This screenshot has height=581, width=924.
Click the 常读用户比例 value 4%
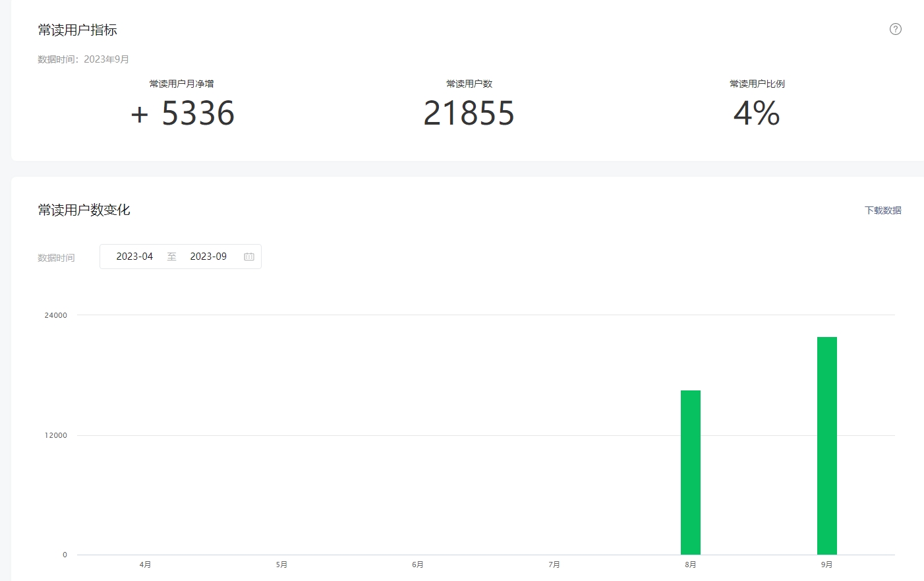point(757,113)
